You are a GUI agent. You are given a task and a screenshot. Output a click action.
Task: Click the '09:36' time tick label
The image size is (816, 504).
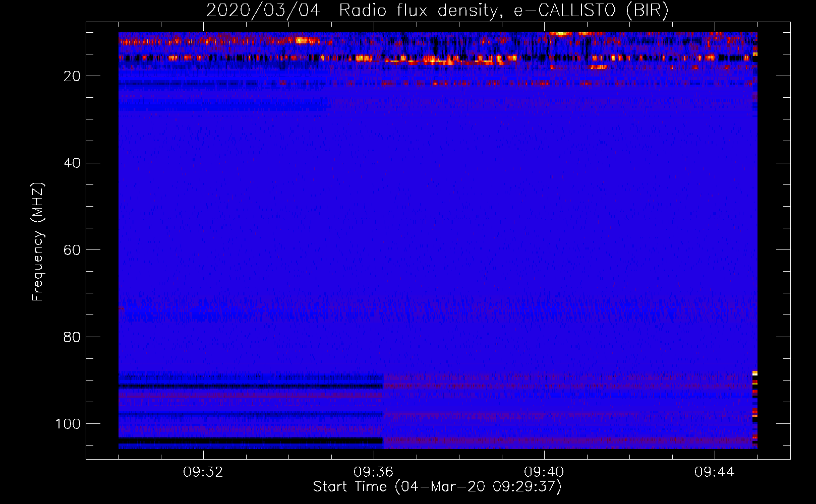374,472
